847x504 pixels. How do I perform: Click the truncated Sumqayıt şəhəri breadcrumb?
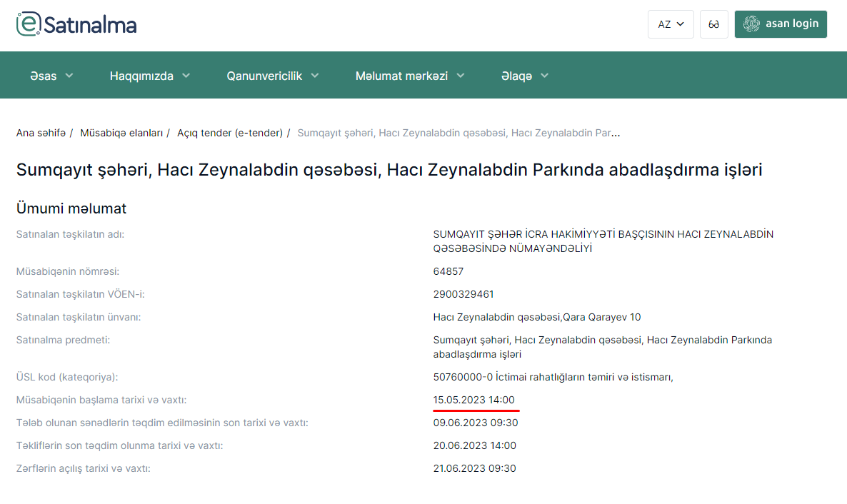pyautogui.click(x=458, y=133)
